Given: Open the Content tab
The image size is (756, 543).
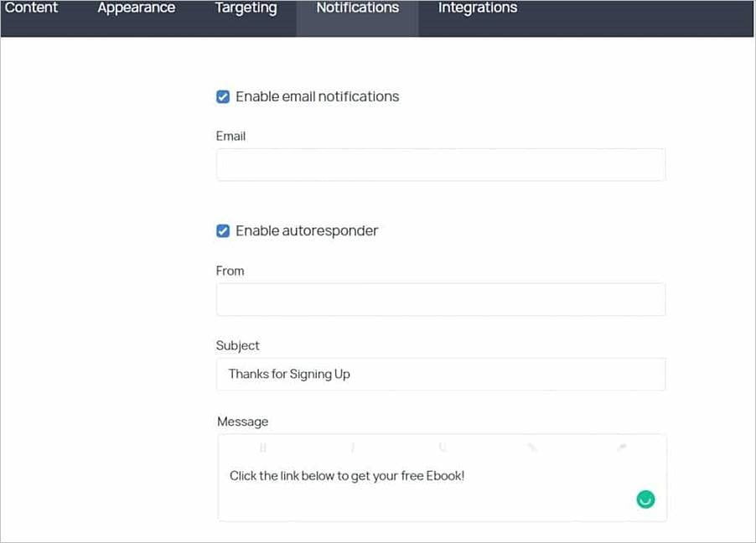Looking at the screenshot, I should pyautogui.click(x=31, y=8).
